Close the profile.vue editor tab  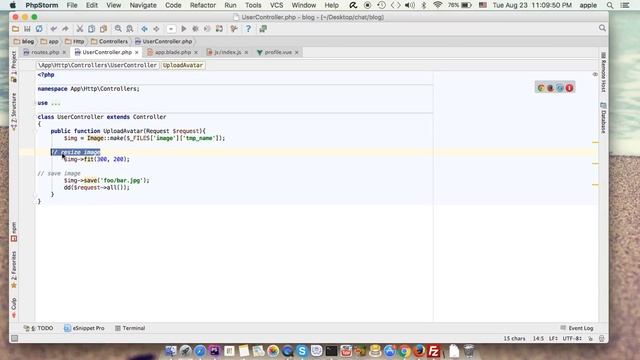[297, 53]
